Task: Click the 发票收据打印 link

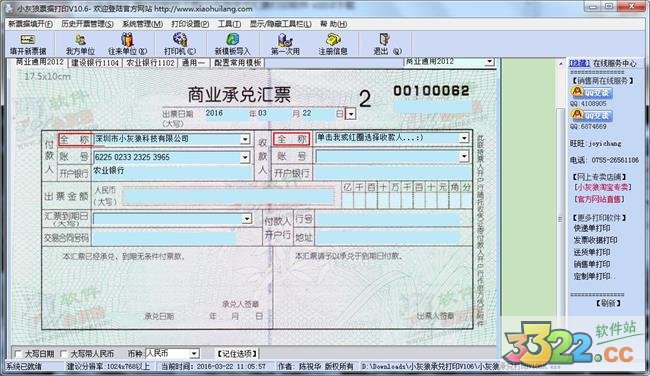Action: pyautogui.click(x=596, y=240)
